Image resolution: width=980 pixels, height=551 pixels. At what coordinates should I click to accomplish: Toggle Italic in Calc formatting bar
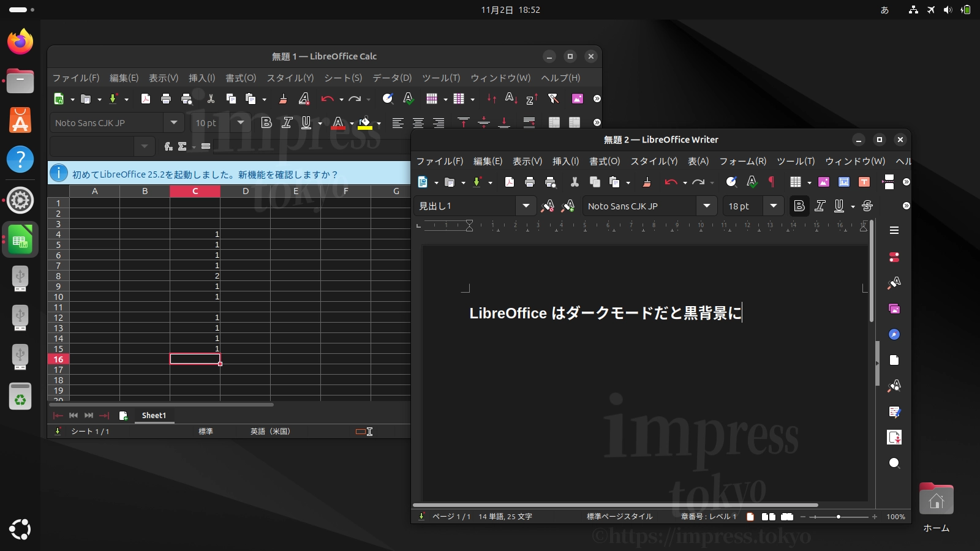tap(287, 123)
